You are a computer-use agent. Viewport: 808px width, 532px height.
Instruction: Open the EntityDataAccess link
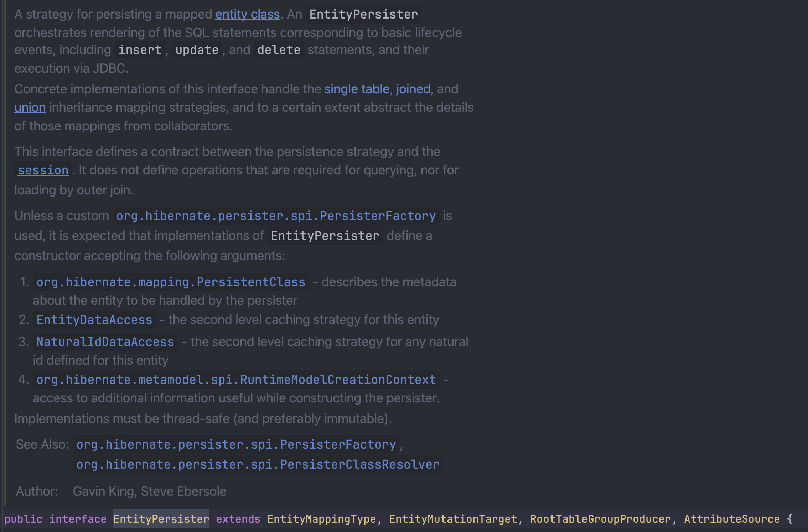coord(94,320)
